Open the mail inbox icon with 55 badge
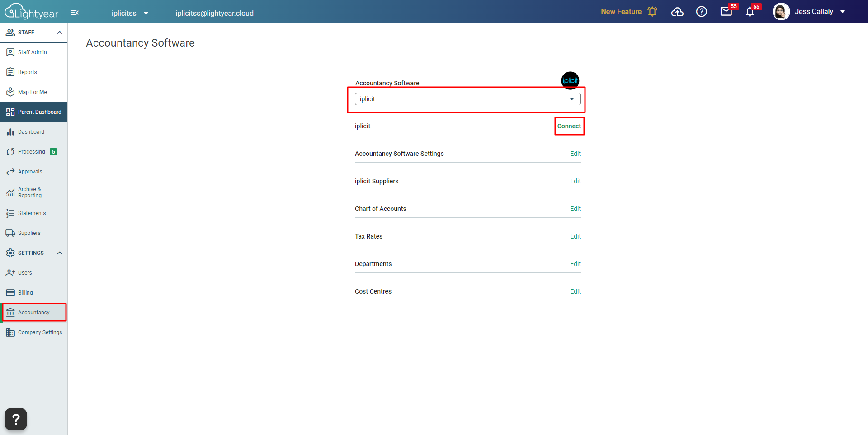868x435 pixels. coord(726,11)
